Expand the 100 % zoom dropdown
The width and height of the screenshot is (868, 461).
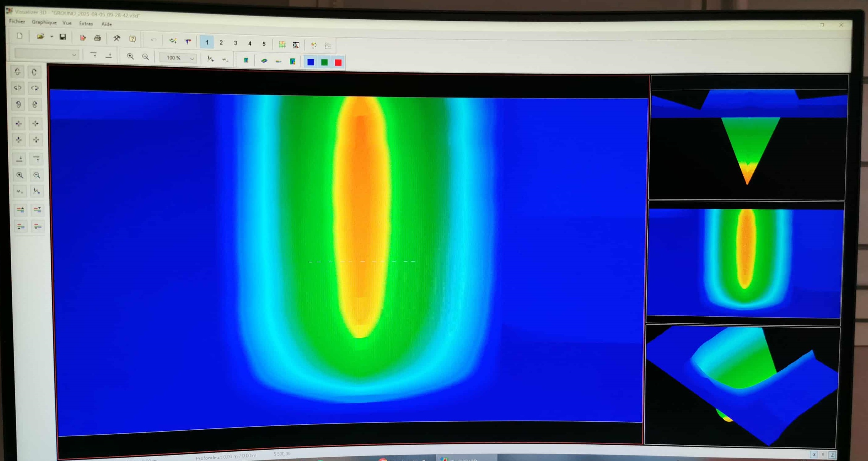click(192, 59)
